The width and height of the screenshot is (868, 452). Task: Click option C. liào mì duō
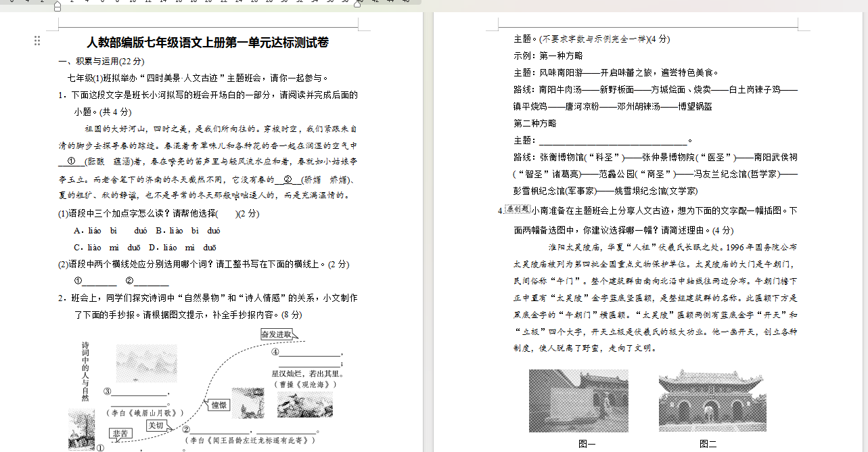point(108,248)
